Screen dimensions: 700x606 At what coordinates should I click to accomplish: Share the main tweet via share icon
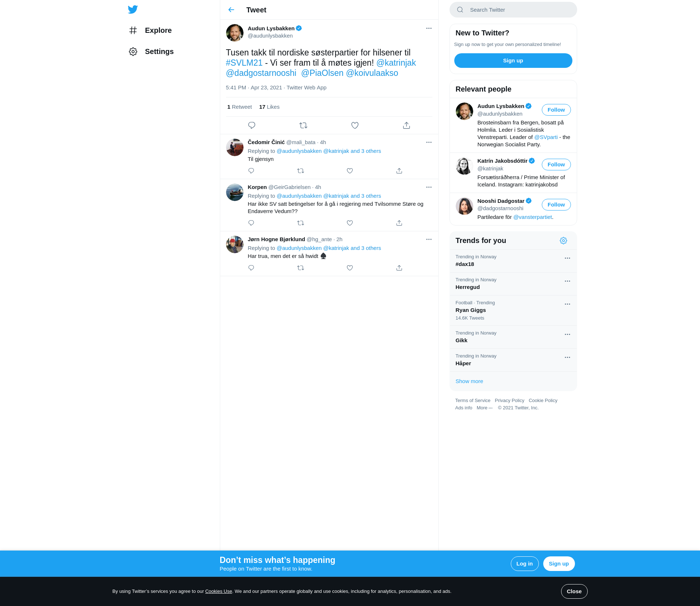pos(406,126)
